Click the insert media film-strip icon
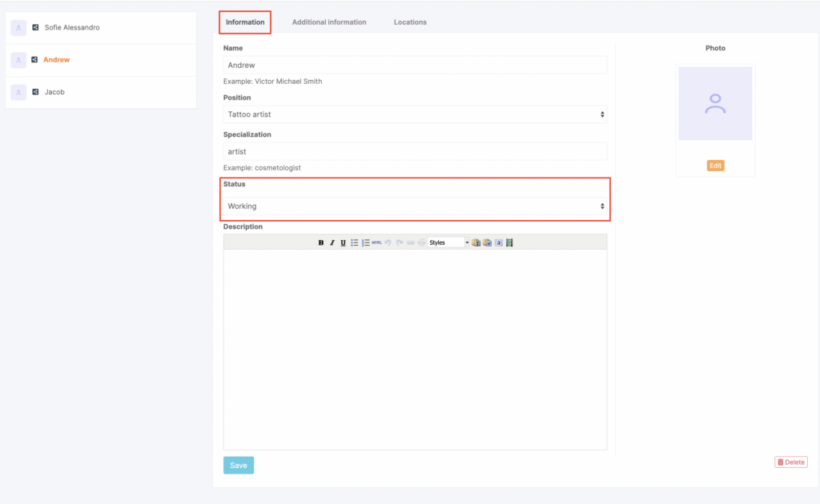The height and width of the screenshot is (504, 820). coord(509,242)
